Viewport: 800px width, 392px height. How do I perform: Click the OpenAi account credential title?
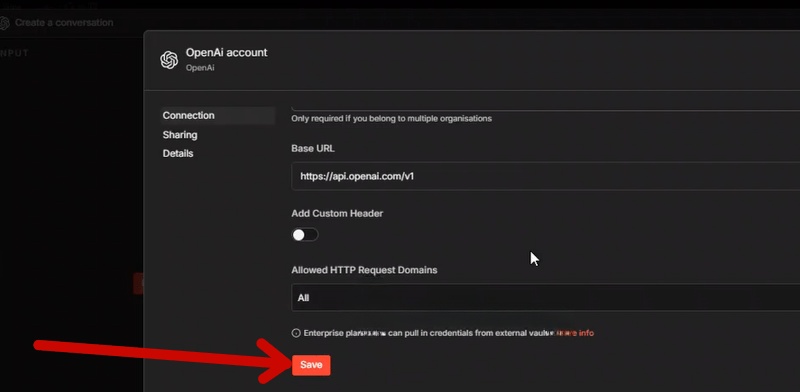pos(227,53)
